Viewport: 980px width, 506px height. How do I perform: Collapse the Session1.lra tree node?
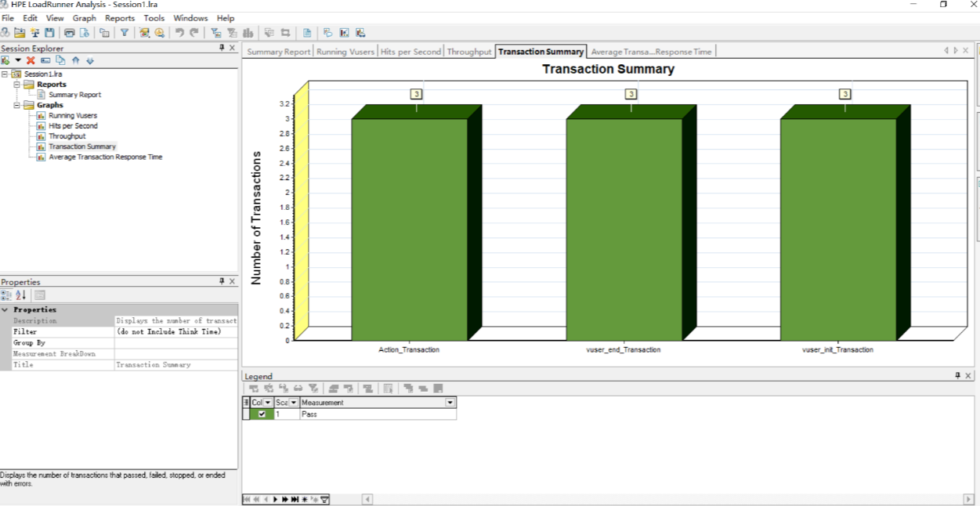click(x=5, y=74)
